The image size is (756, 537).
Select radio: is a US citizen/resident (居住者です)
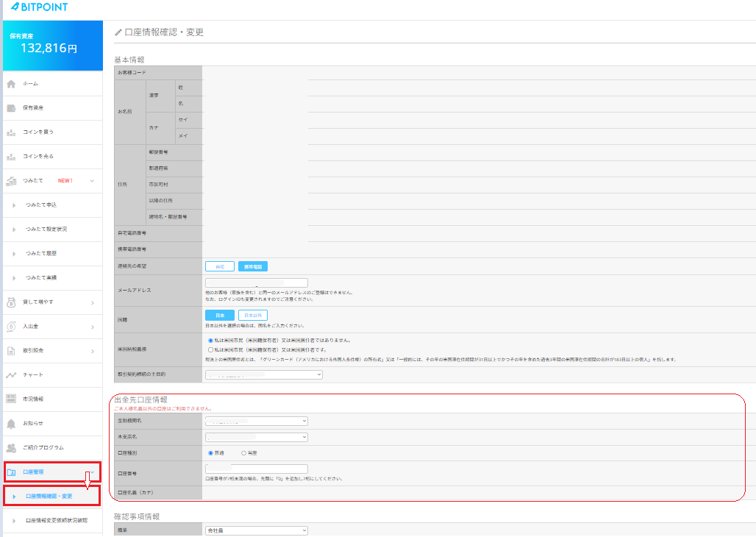[x=210, y=350]
